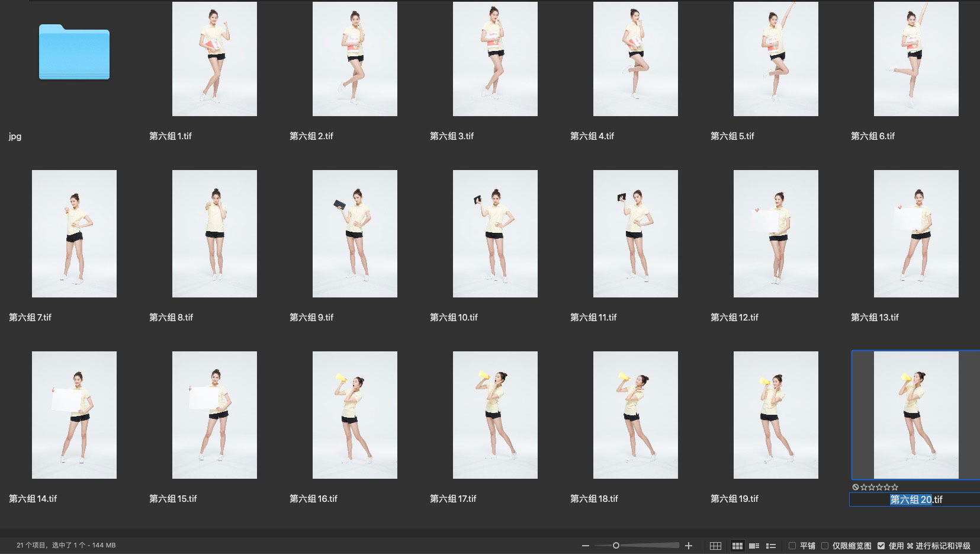
Task: Set five-star rating on 第六组 20.tif
Action: coord(895,487)
